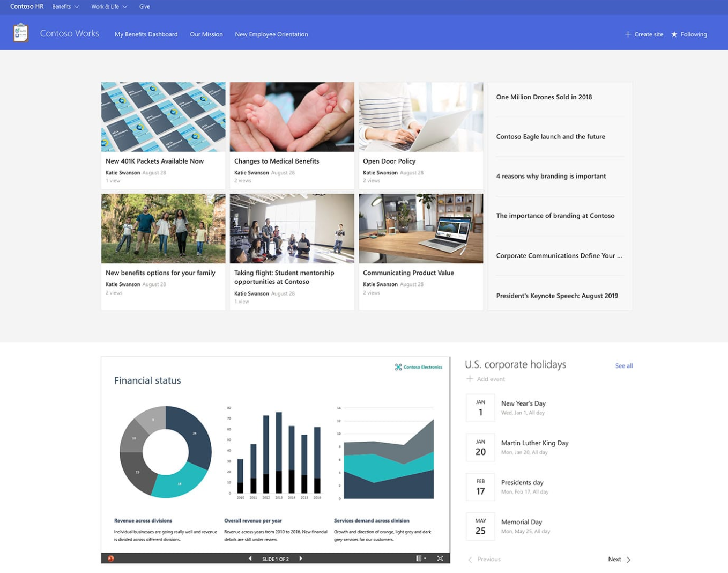Viewport: 728px width, 573px height.
Task: Click the Previous button under holidays
Action: (484, 560)
